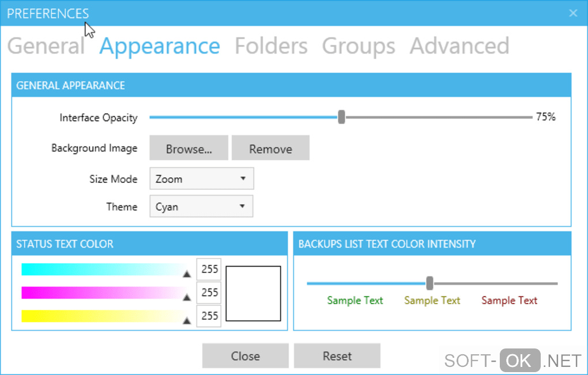Click the cyan value field showing 255
Image resolution: width=588 pixels, height=375 pixels.
click(x=209, y=269)
